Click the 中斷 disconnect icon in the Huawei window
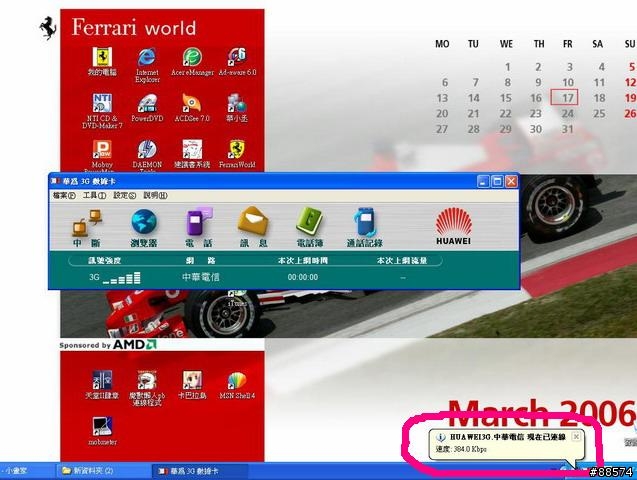Screen dimensions: 637x480 tap(87, 227)
